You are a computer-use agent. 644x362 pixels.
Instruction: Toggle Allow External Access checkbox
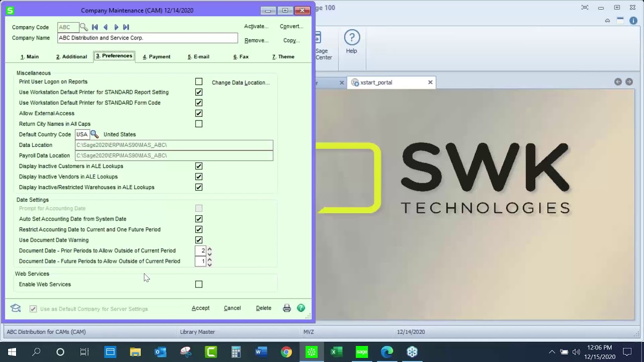tap(199, 113)
